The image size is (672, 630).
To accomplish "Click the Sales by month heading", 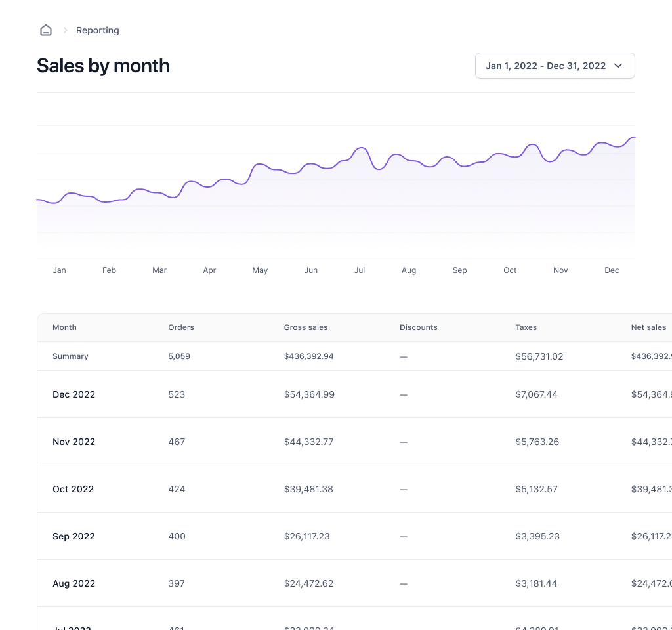I will [103, 66].
